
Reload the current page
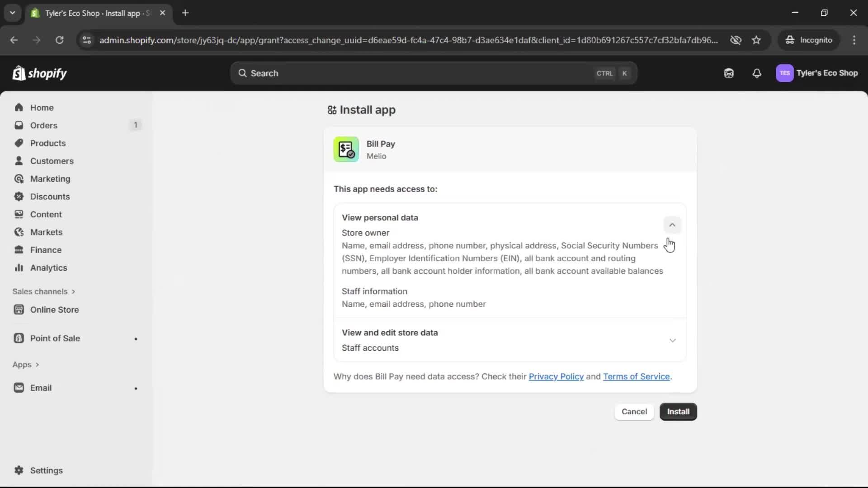click(x=59, y=40)
